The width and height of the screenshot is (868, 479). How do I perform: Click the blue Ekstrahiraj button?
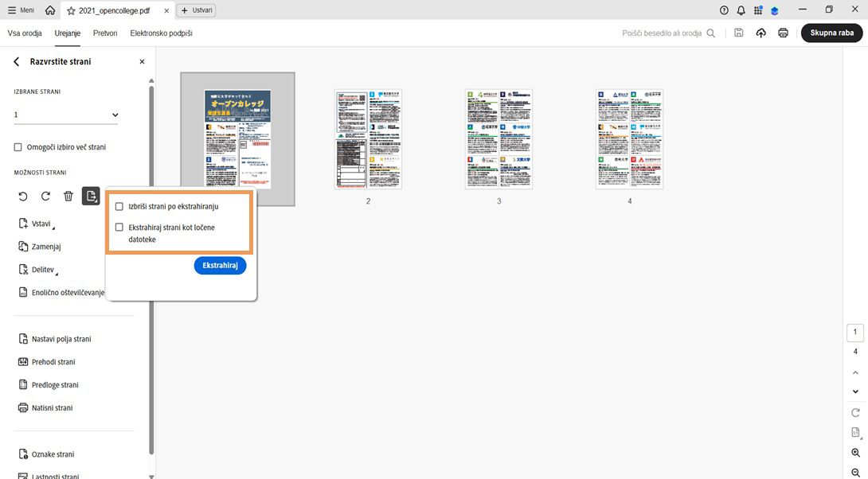(x=220, y=266)
